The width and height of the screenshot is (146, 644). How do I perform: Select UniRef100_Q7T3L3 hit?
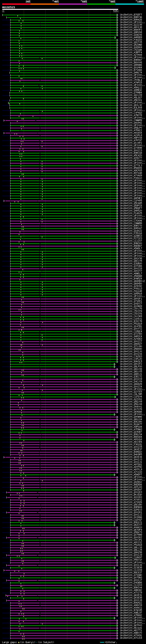click(x=131, y=165)
